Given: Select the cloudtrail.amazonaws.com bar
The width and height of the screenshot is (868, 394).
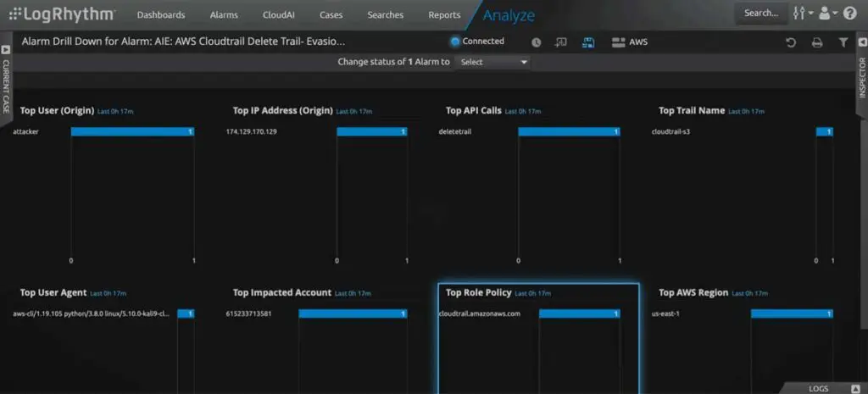Looking at the screenshot, I should [580, 314].
